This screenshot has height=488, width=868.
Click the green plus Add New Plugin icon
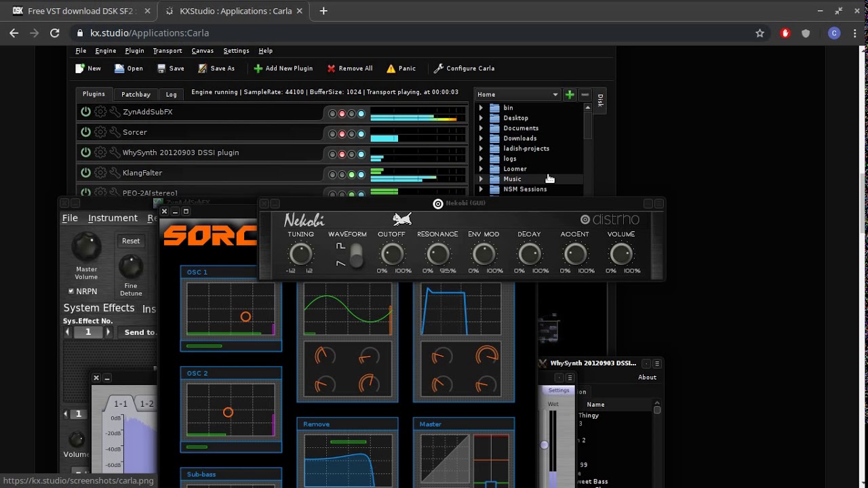click(258, 68)
